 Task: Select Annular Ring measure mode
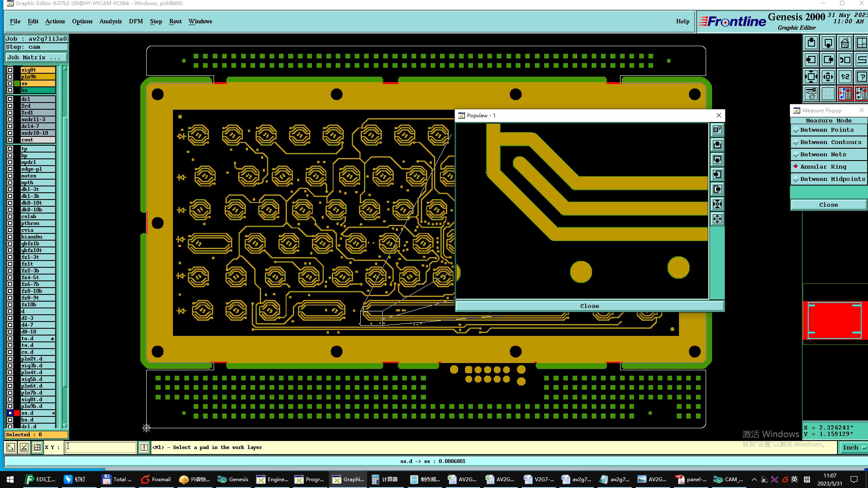pyautogui.click(x=829, y=167)
